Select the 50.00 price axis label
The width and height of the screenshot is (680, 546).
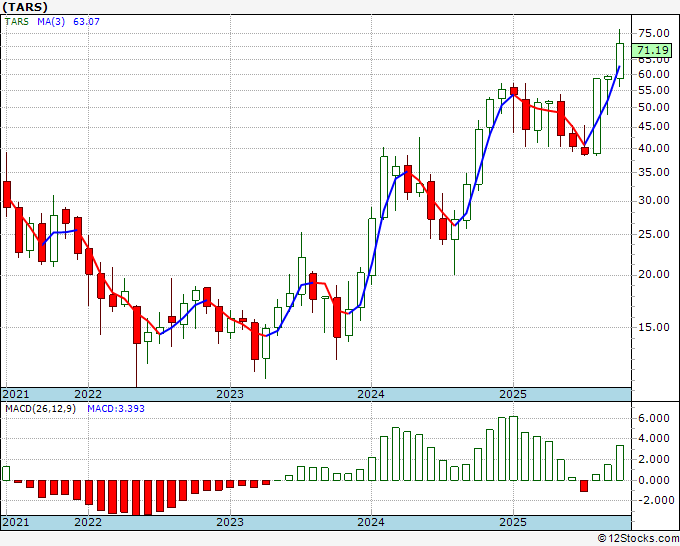pos(654,107)
